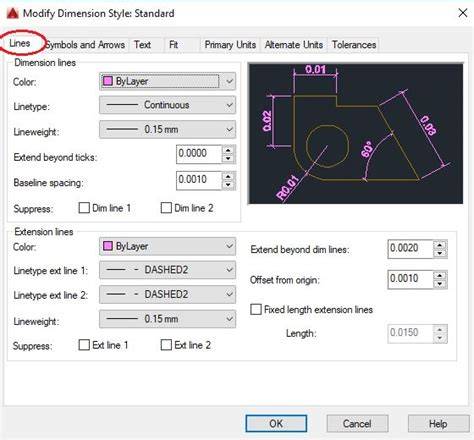
Task: Decrease Baseline spacing with down arrow
Action: pos(228,184)
